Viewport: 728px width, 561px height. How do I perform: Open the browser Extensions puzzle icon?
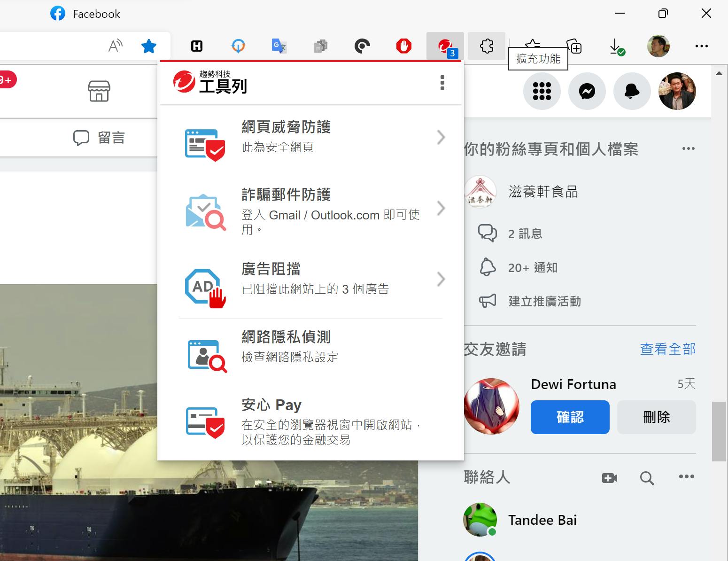tap(487, 46)
